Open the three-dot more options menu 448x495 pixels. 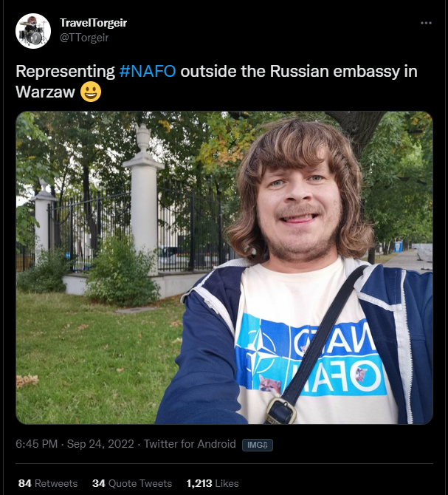(426, 23)
